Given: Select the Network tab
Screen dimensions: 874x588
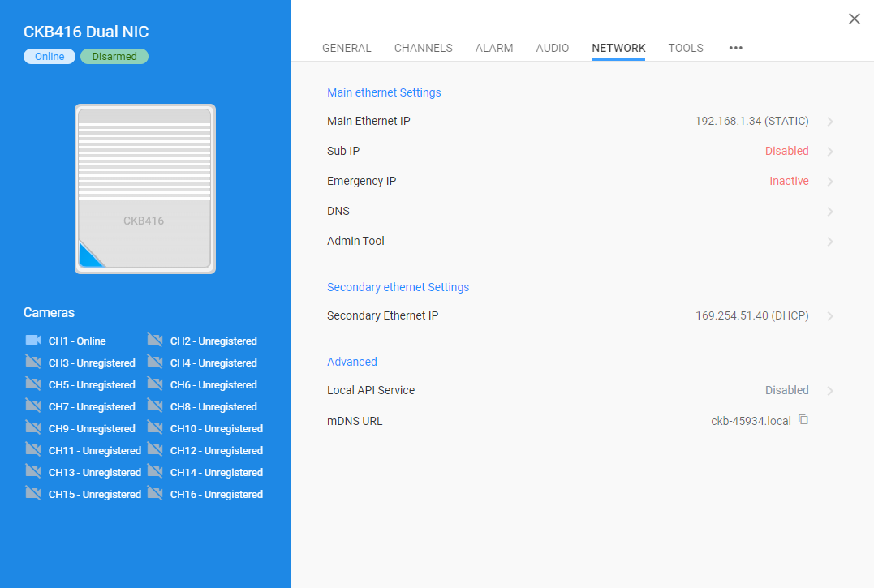Looking at the screenshot, I should tap(618, 48).
